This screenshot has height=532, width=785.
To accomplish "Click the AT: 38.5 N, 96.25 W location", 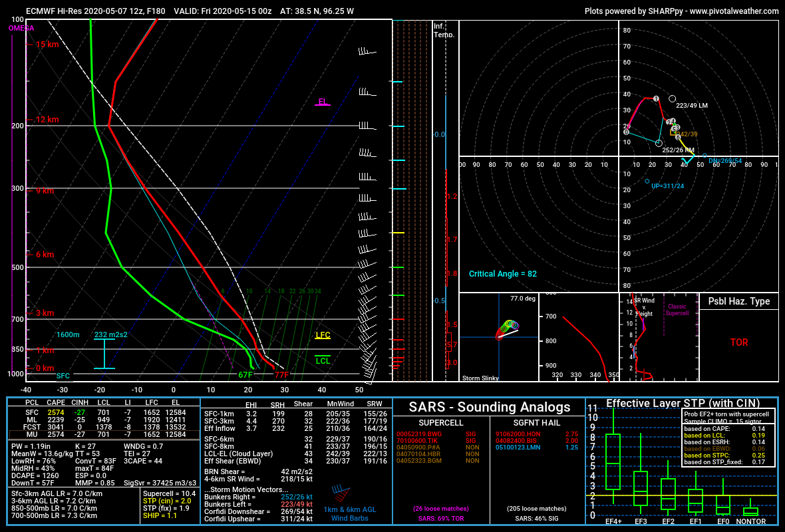I will click(x=317, y=11).
